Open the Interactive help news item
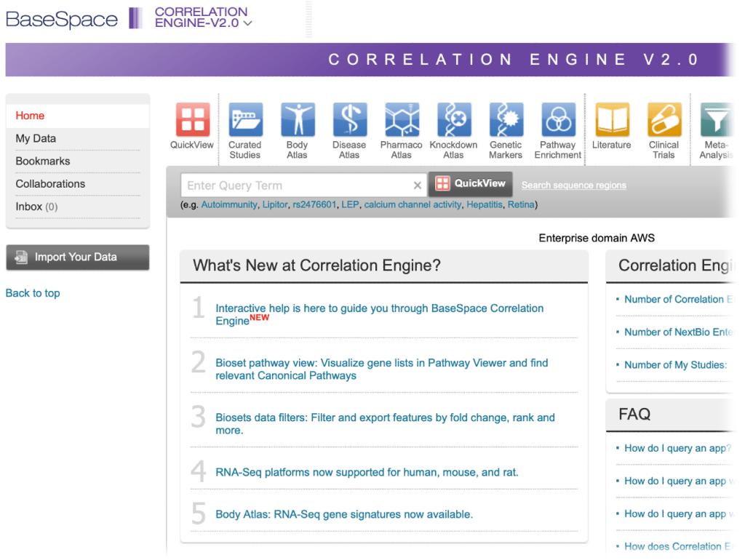 (380, 314)
